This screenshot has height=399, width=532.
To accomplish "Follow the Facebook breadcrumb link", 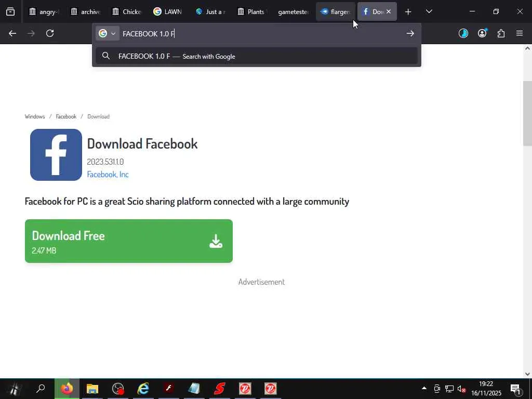I will point(66,116).
